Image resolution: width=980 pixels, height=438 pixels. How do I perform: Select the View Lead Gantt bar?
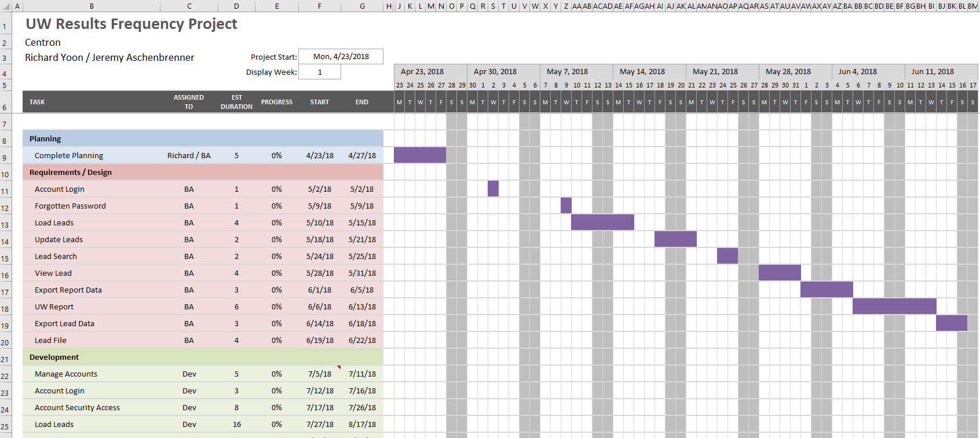tap(780, 272)
